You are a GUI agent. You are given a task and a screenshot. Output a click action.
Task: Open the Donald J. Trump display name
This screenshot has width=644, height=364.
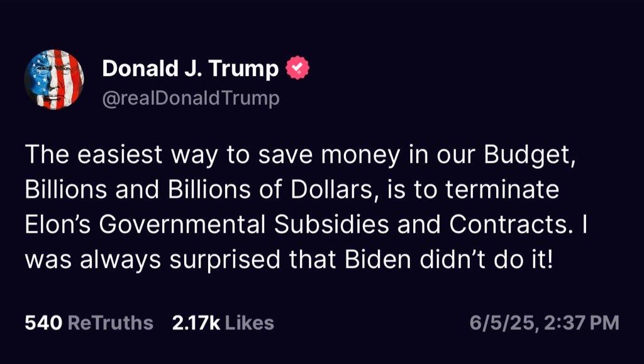(x=190, y=68)
